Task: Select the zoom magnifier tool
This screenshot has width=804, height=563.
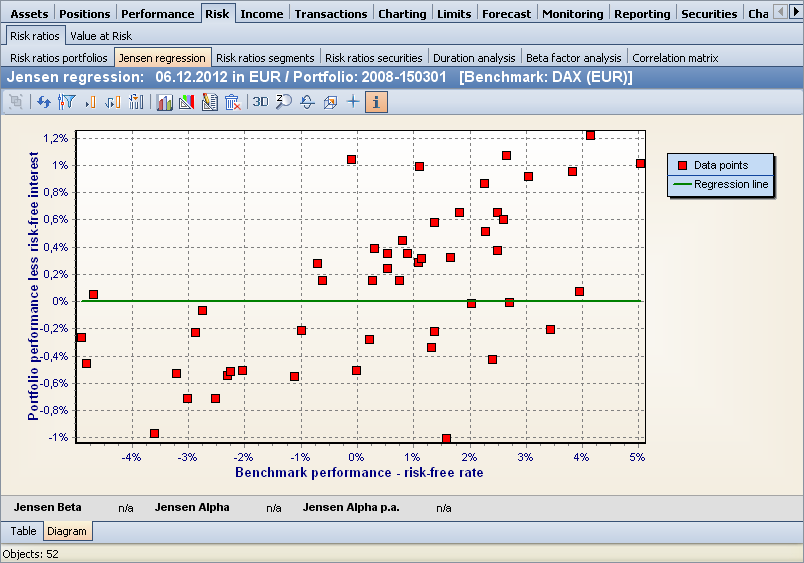Action: click(284, 101)
